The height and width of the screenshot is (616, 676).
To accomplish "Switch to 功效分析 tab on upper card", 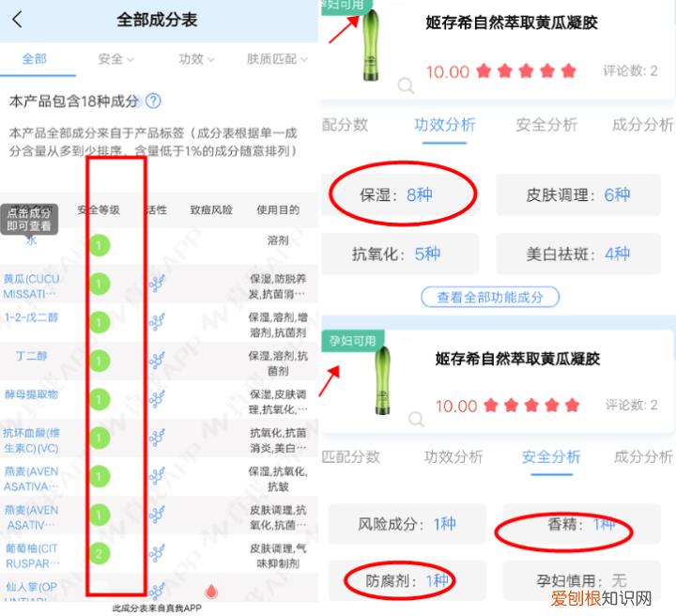I will click(x=444, y=125).
